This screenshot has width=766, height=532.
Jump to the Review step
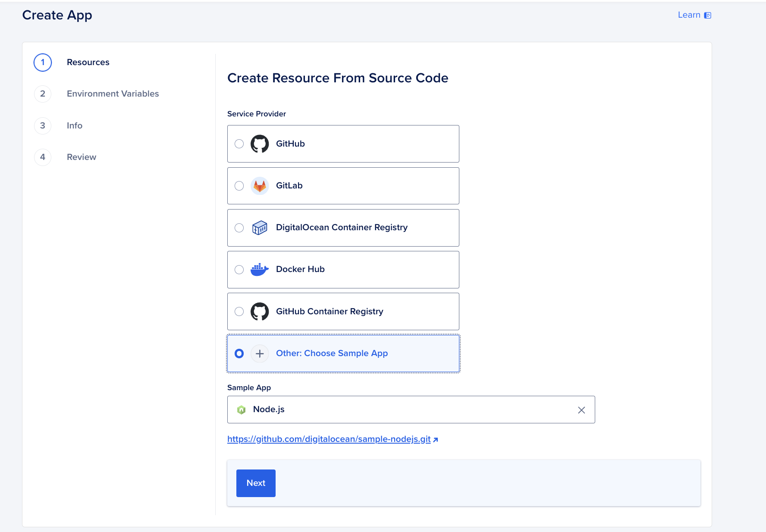81,157
